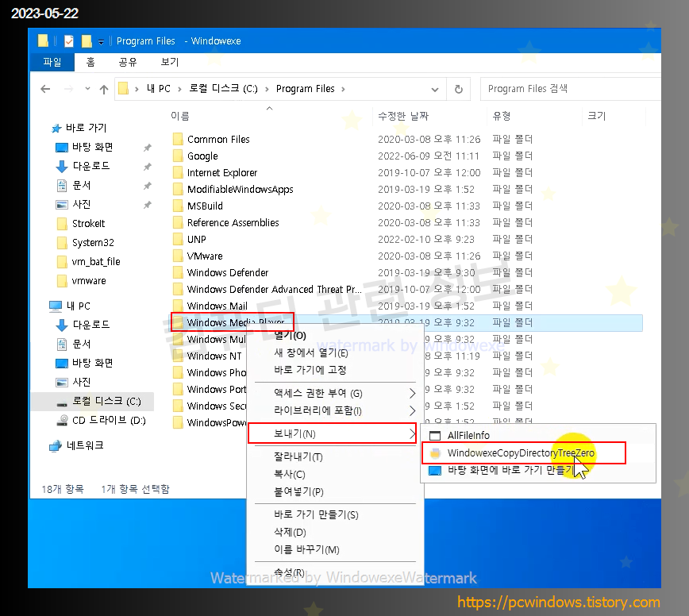Select the MSBuild folder icon

pyautogui.click(x=178, y=206)
